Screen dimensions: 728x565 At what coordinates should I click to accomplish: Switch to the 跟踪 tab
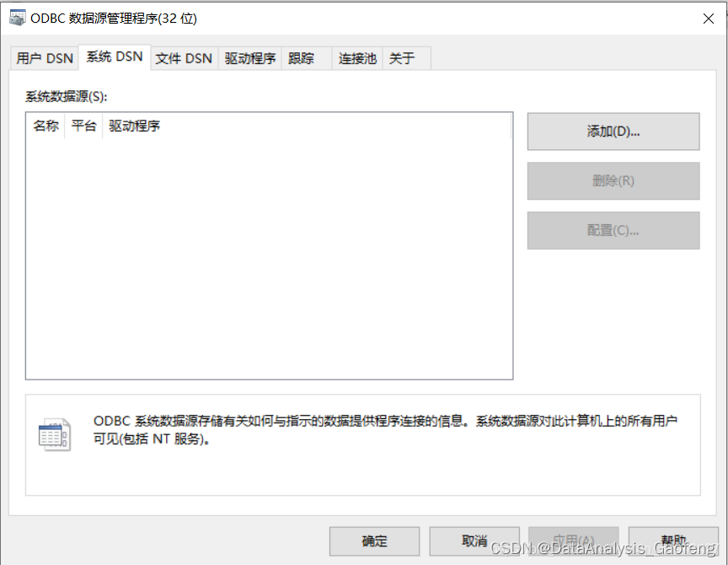tap(307, 58)
